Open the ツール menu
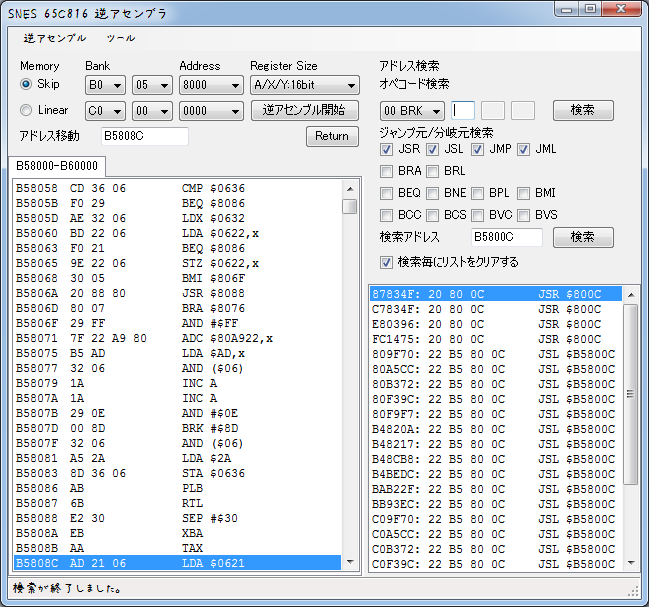Screen dimensions: 649x607 coord(120,38)
